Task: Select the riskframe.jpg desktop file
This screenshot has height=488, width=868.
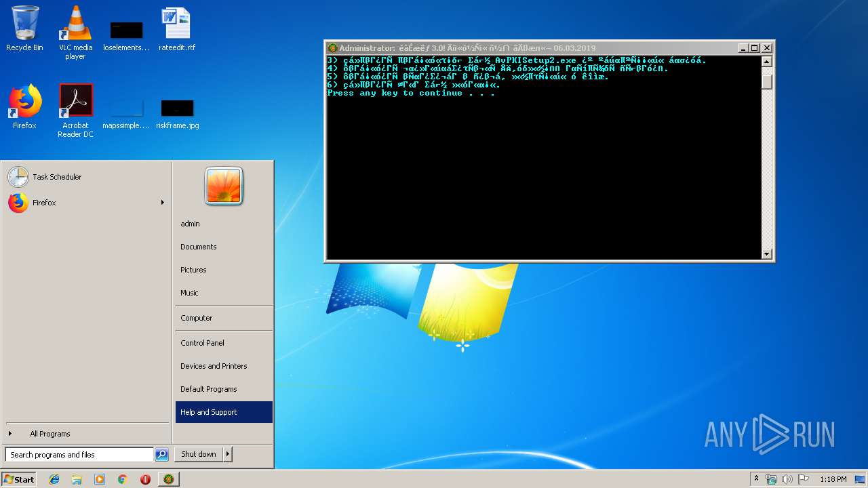Action: (177, 113)
